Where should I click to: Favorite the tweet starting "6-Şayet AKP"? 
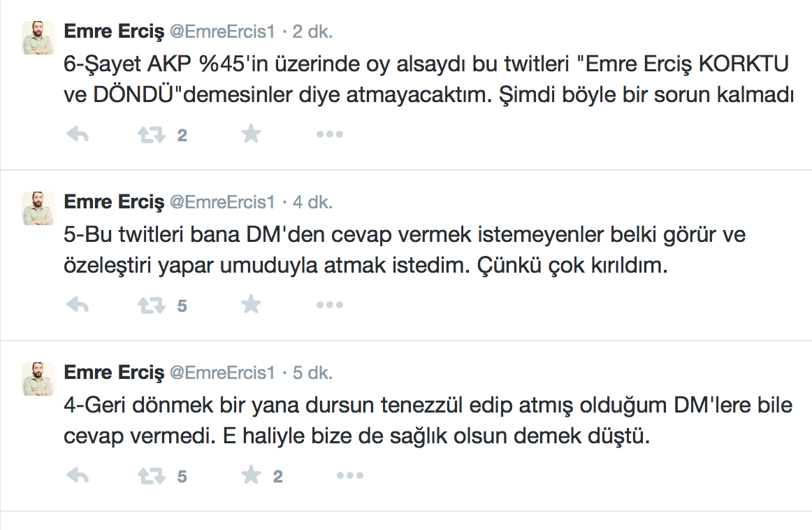[250, 134]
